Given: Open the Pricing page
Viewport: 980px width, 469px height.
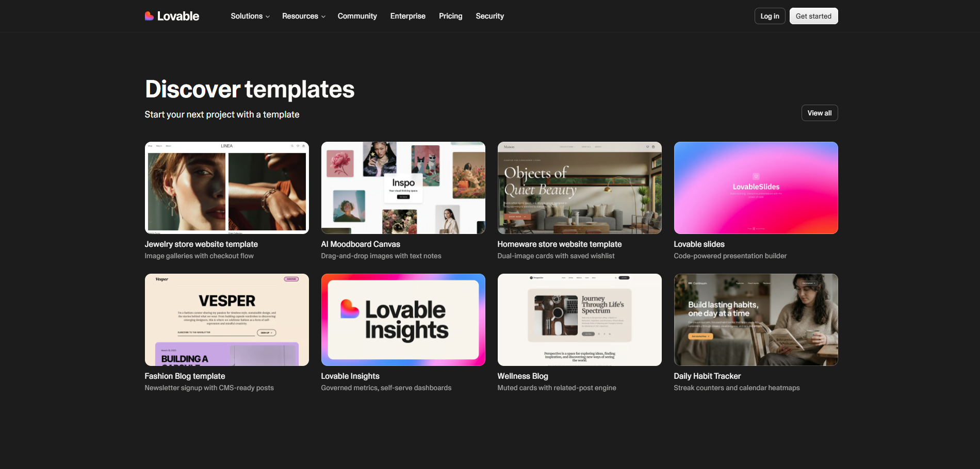Looking at the screenshot, I should point(451,16).
